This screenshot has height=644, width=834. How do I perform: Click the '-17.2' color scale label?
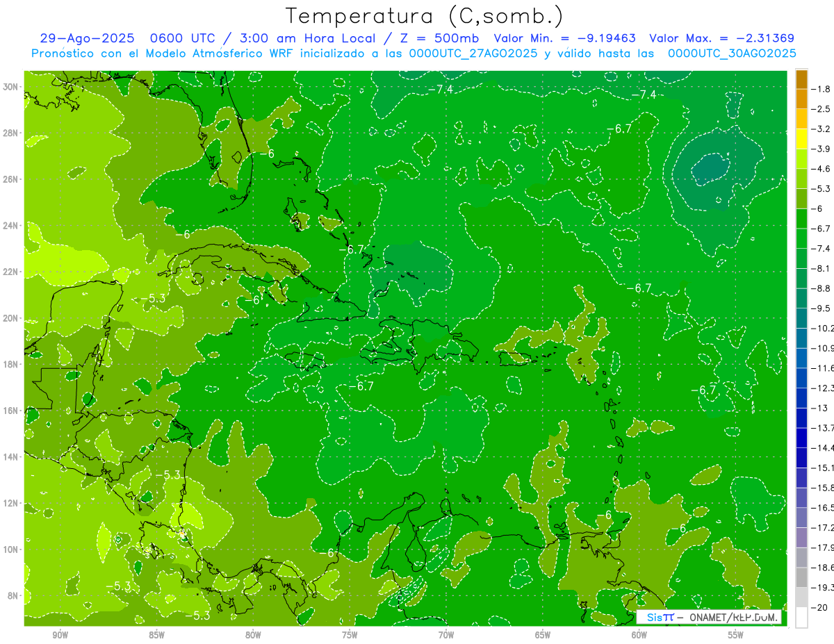822,528
